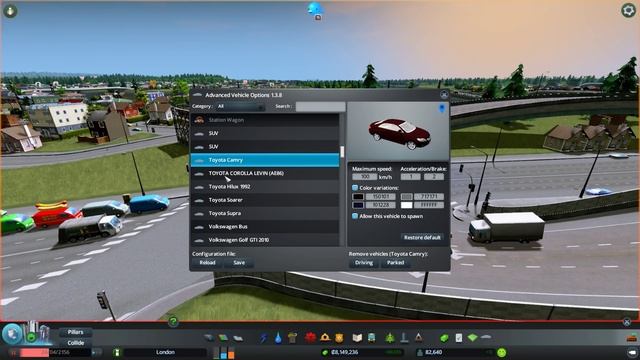Select Volkswagen Golf GTI 2010 entry
The width and height of the screenshot is (640, 360).
264,240
